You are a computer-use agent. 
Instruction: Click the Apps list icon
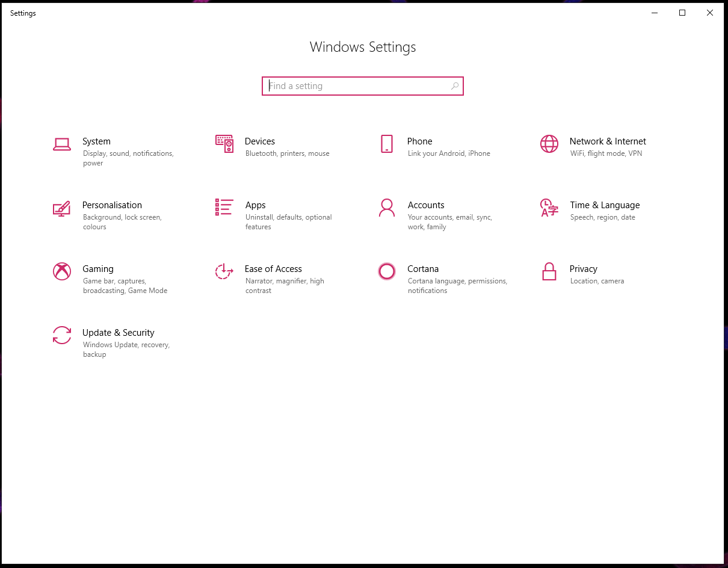(x=224, y=208)
